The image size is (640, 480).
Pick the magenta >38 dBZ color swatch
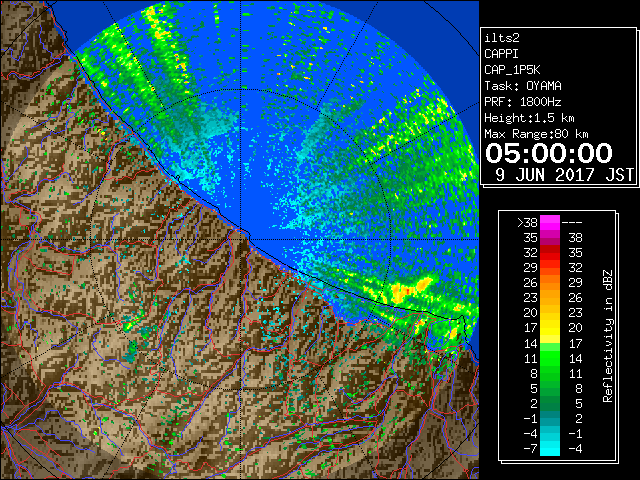pyautogui.click(x=550, y=223)
